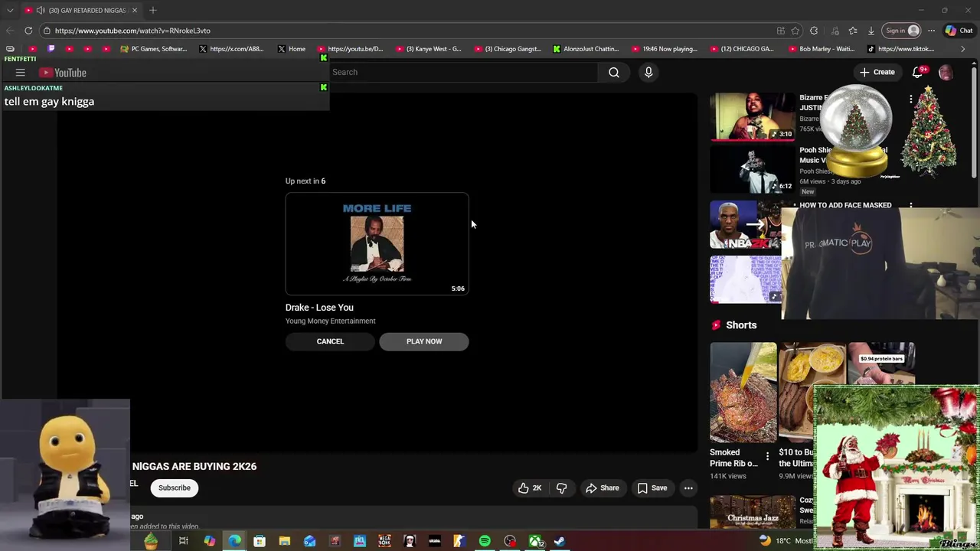980x551 pixels.
Task: Mute the tab using its speaker icon
Action: pyautogui.click(x=39, y=10)
